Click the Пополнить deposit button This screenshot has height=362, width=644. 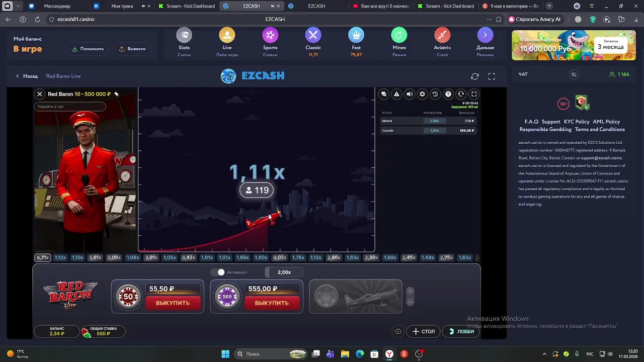[88, 49]
